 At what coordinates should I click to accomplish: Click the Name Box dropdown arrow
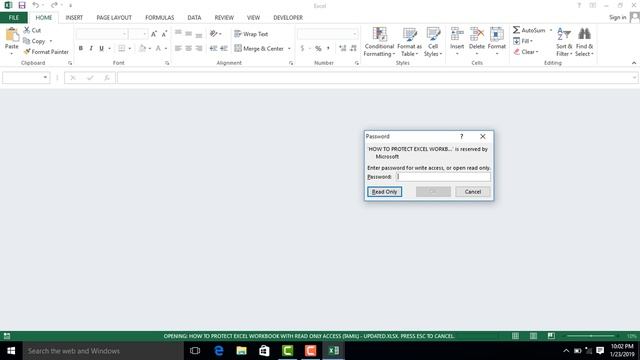(x=45, y=77)
